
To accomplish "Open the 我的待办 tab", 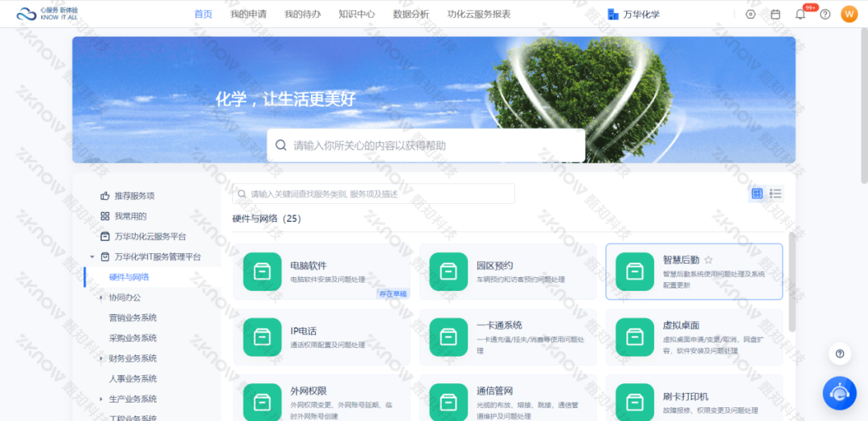I will (x=302, y=14).
